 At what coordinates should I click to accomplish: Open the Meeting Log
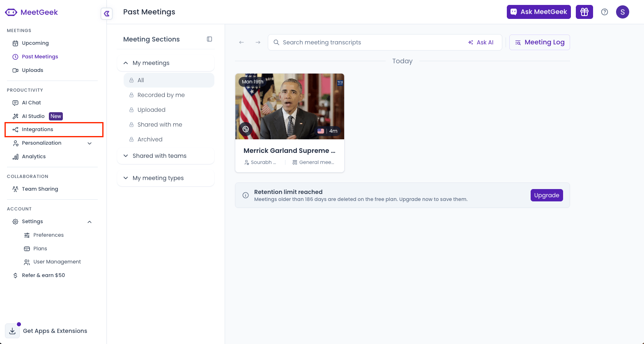click(x=540, y=42)
